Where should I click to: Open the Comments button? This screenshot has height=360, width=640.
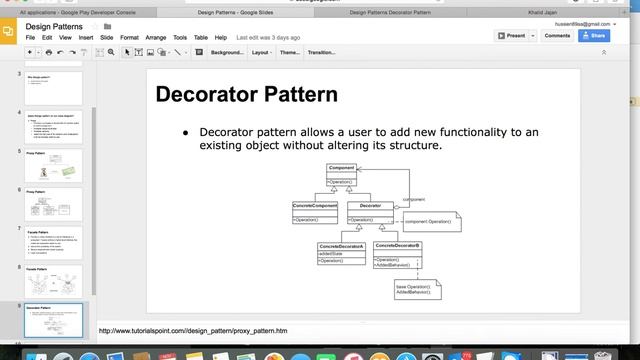[x=557, y=36]
